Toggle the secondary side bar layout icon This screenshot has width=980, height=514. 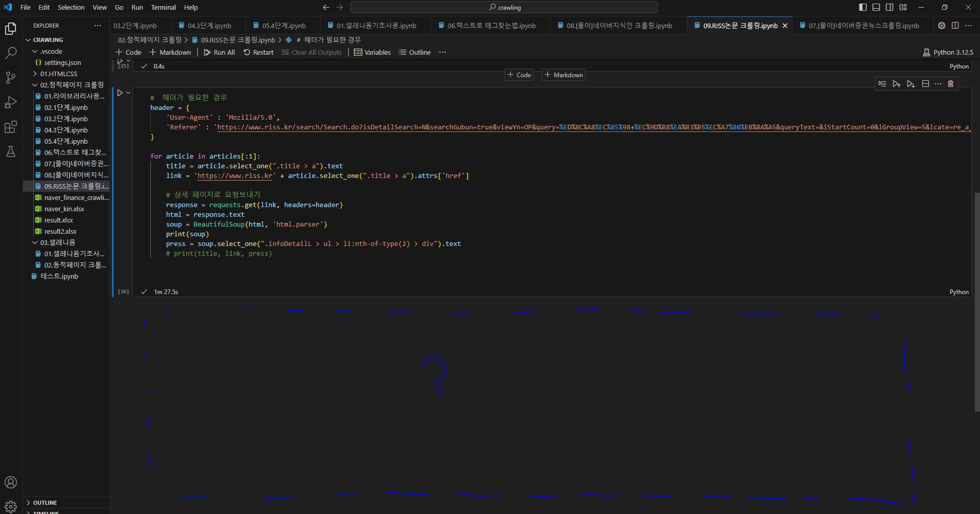tap(890, 7)
